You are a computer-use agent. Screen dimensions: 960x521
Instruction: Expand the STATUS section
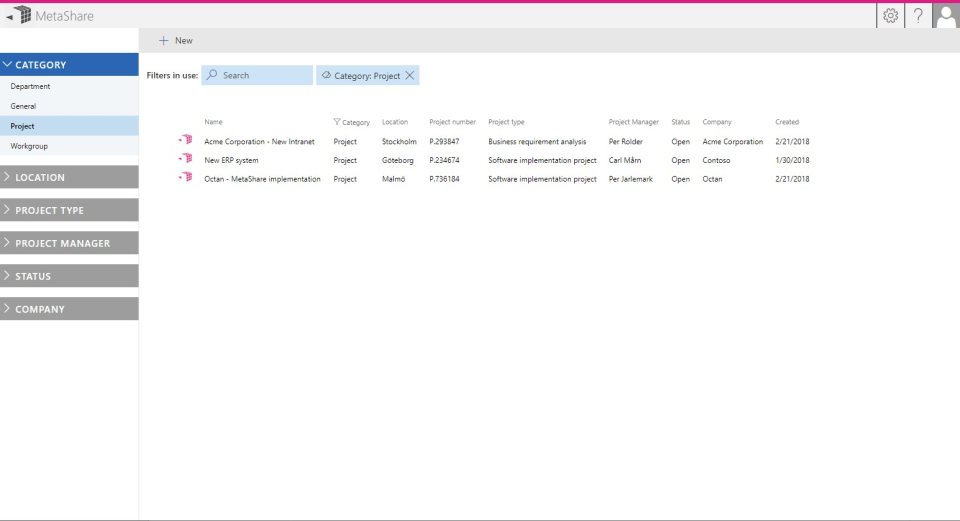[69, 276]
